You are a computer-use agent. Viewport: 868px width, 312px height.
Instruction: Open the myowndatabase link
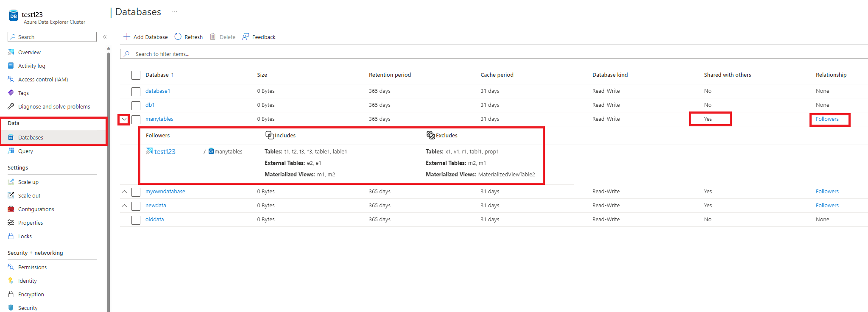pos(165,192)
